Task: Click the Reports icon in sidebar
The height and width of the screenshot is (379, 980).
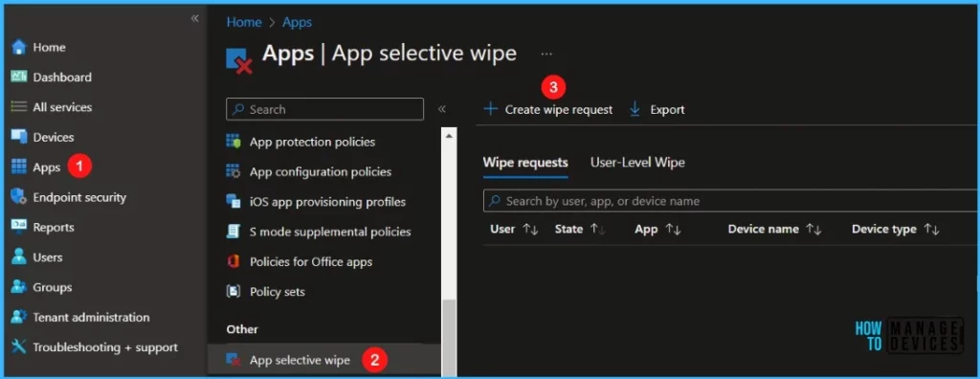Action: (x=19, y=227)
